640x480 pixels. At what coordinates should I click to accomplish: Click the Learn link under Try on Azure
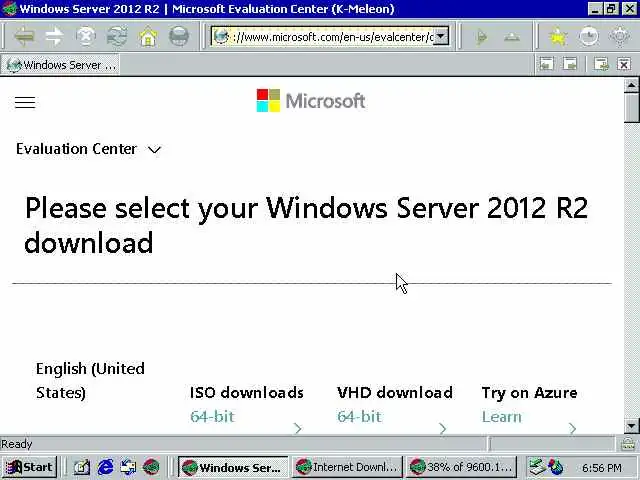tap(502, 416)
